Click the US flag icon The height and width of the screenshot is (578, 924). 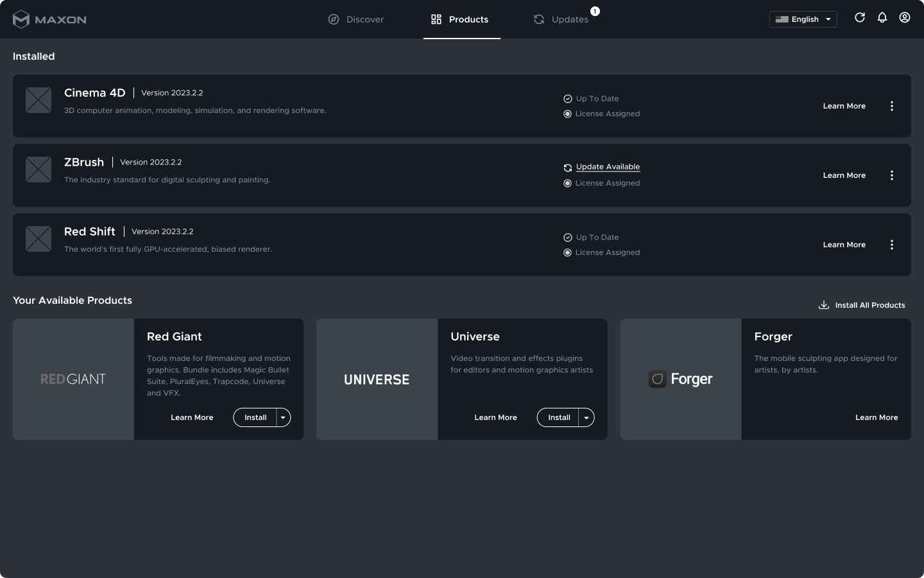pos(782,19)
